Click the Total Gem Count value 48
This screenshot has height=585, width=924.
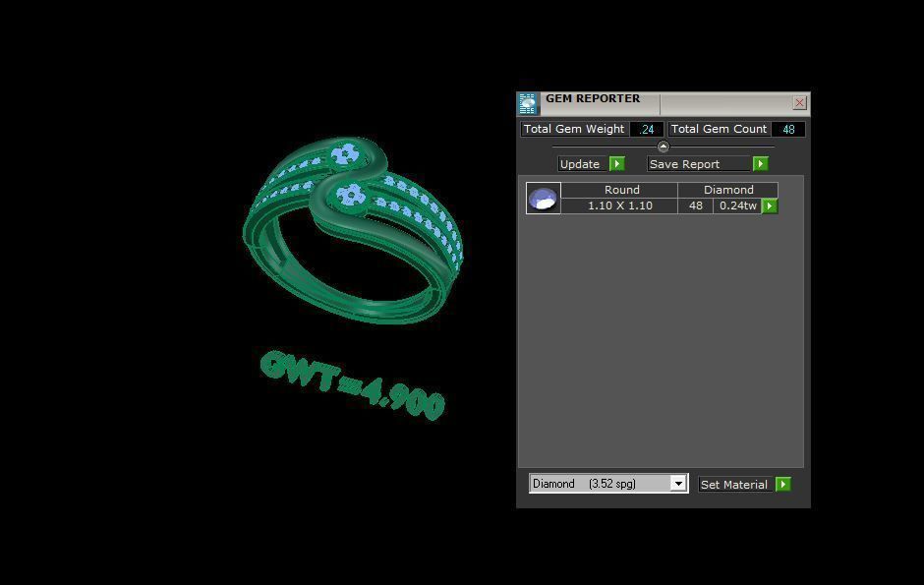point(788,130)
